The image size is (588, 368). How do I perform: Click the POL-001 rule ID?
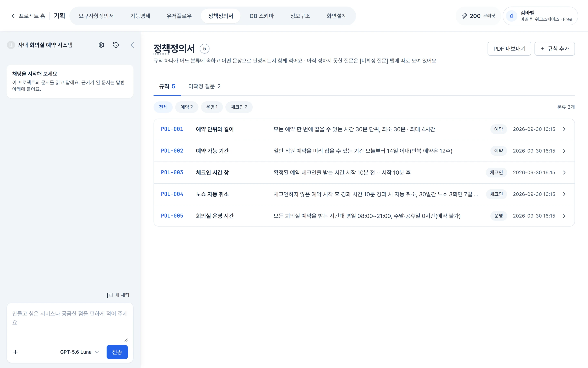pyautogui.click(x=172, y=129)
